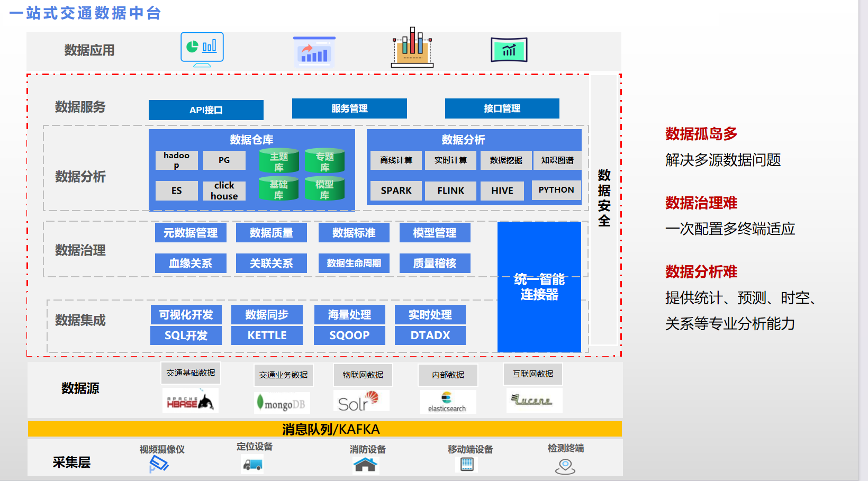Image resolution: width=868 pixels, height=481 pixels.
Task: Click the 交通基础数据 label box
Action: (191, 373)
